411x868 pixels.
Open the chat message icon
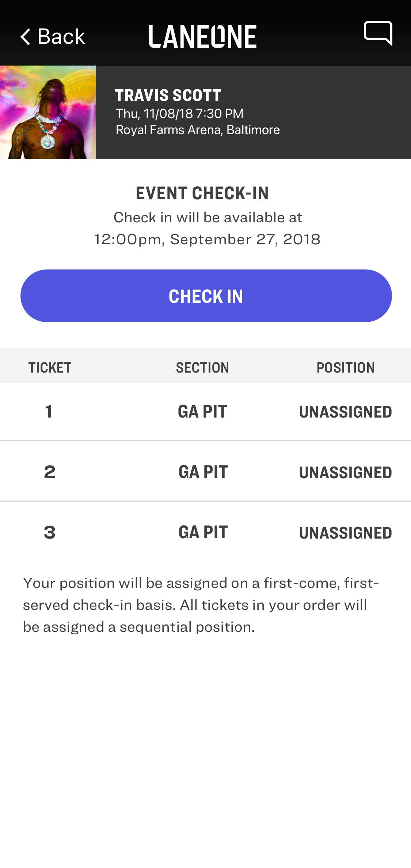378,34
